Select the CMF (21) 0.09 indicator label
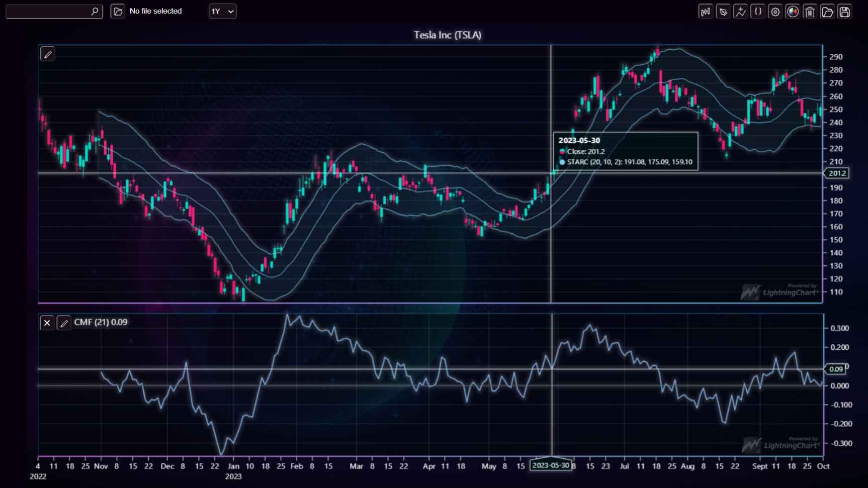 (101, 323)
